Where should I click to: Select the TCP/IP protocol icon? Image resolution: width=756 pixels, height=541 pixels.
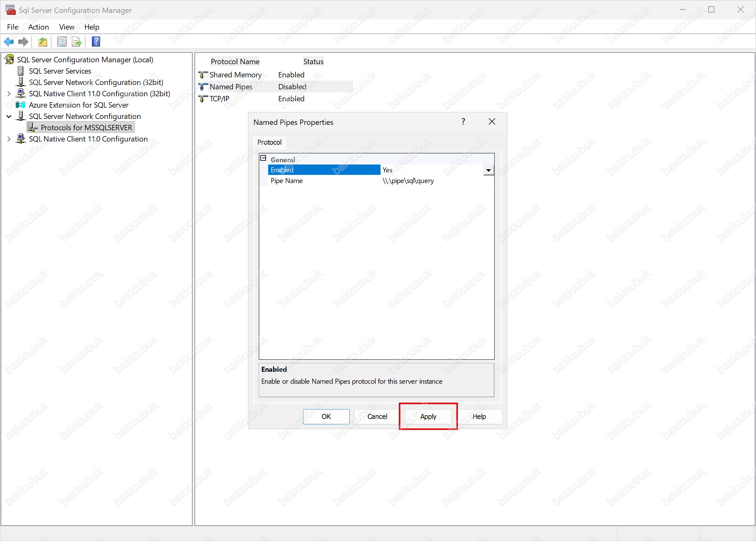203,98
